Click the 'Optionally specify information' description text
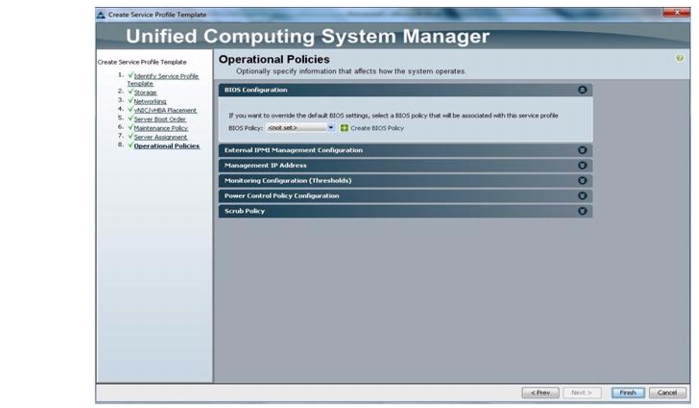 pyautogui.click(x=351, y=71)
